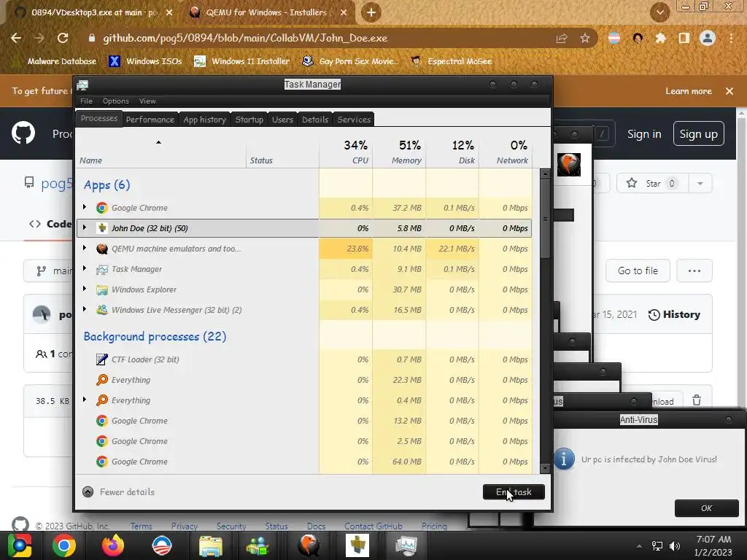Expand the Task Manager process row

click(85, 268)
